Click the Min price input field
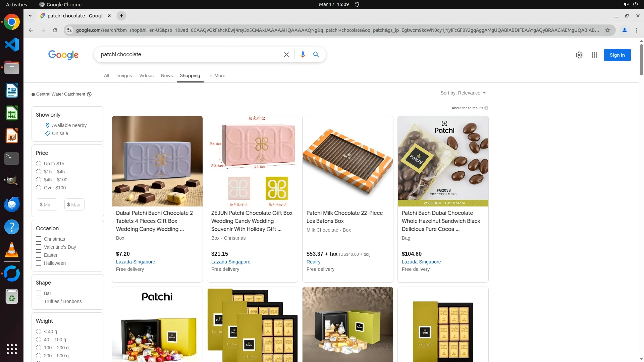 click(x=47, y=204)
